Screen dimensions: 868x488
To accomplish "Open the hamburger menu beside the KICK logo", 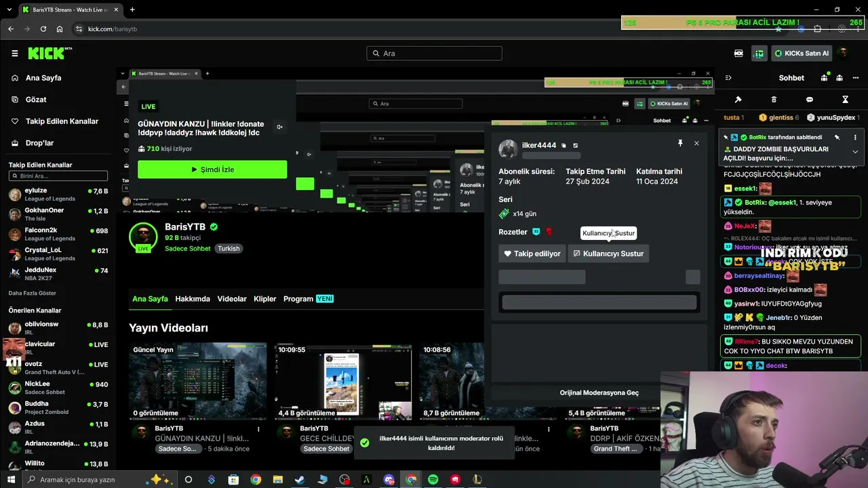I will pyautogui.click(x=14, y=54).
